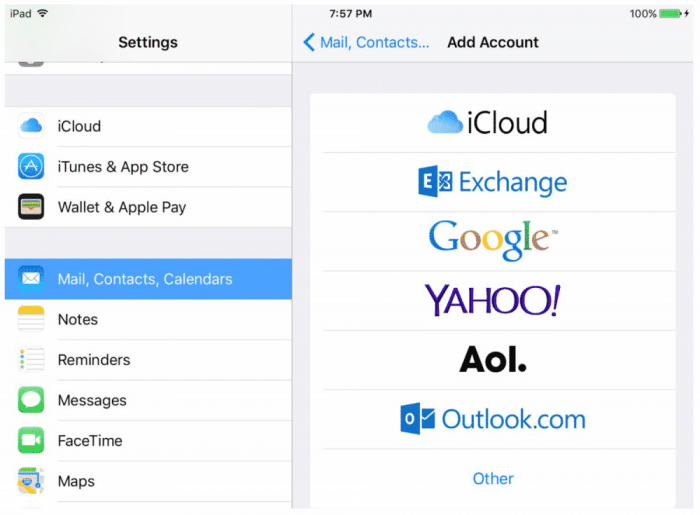
Task: Tap the iPad carrier label
Action: [x=21, y=14]
